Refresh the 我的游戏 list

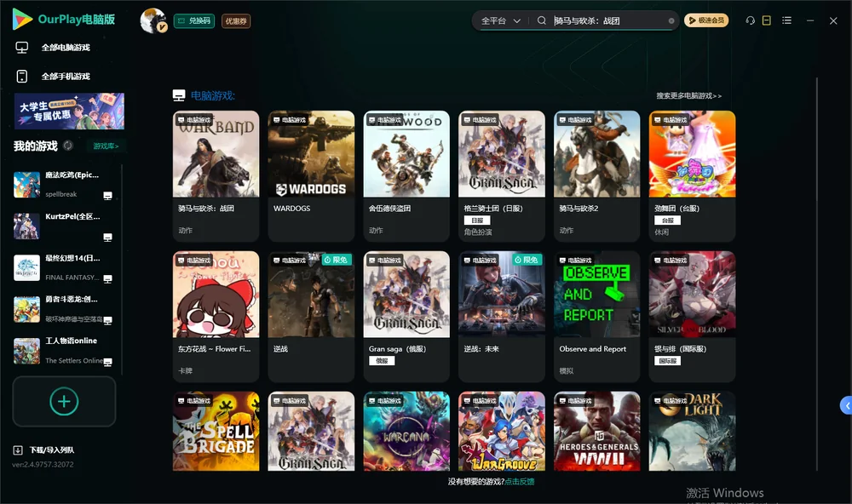[68, 146]
